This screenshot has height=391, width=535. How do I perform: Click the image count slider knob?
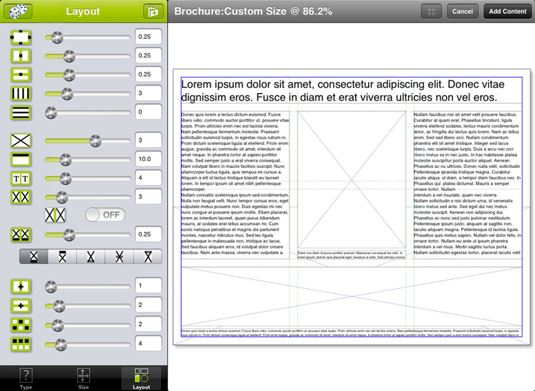pos(95,140)
